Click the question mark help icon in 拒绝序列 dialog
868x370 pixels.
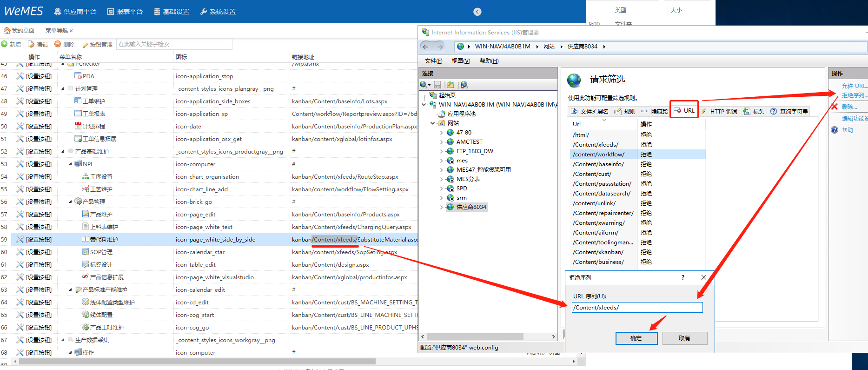click(x=682, y=277)
